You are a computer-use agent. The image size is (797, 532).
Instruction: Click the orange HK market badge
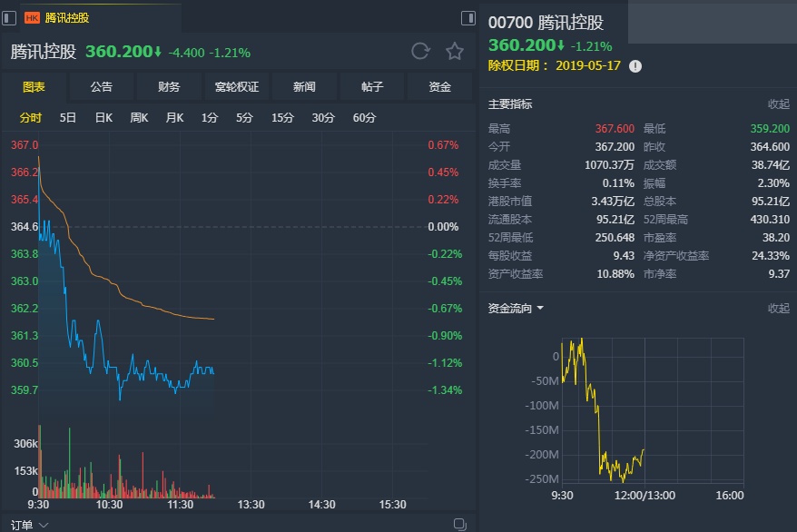(32, 18)
